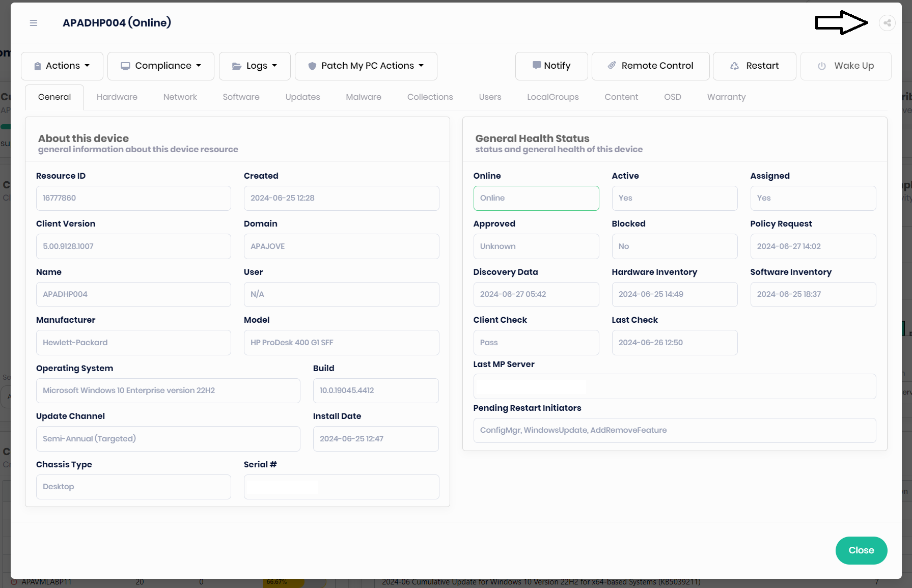912x588 pixels.
Task: Click the Resource ID field
Action: pyautogui.click(x=133, y=198)
